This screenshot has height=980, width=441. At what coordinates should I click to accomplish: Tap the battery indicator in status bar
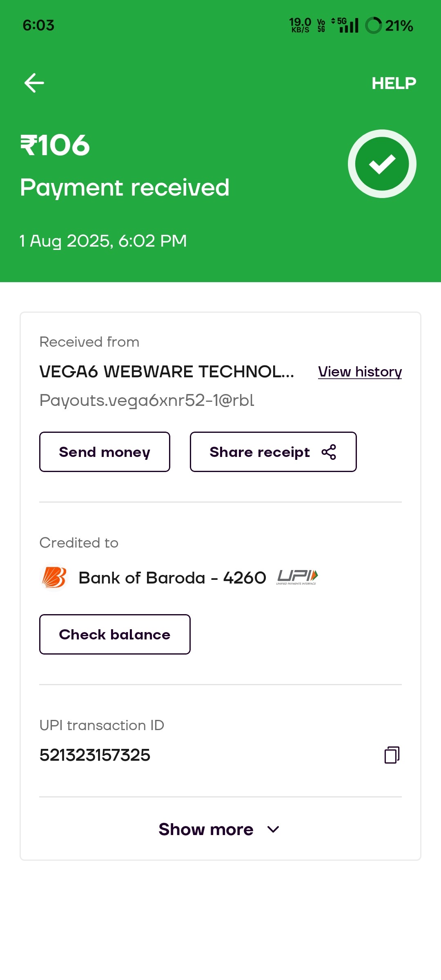click(374, 25)
